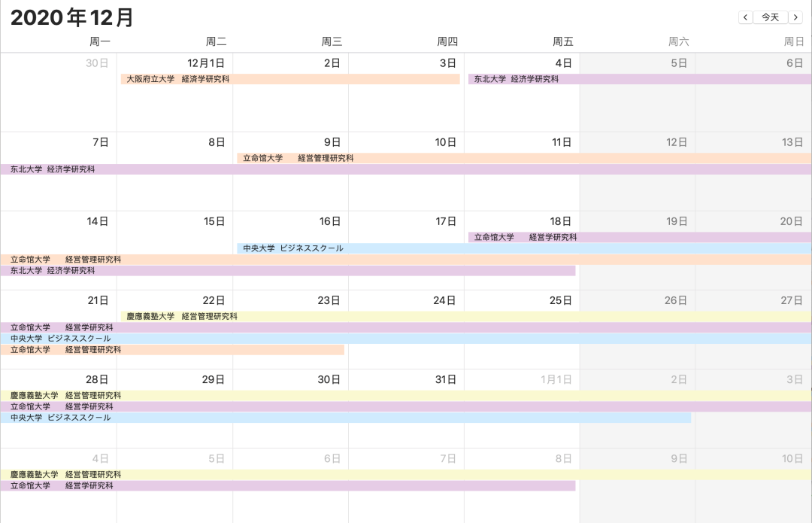The width and height of the screenshot is (812, 523).
Task: Select the 立命馆大学 経営管理研究科 bar in the 14日 week
Action: pos(406,259)
